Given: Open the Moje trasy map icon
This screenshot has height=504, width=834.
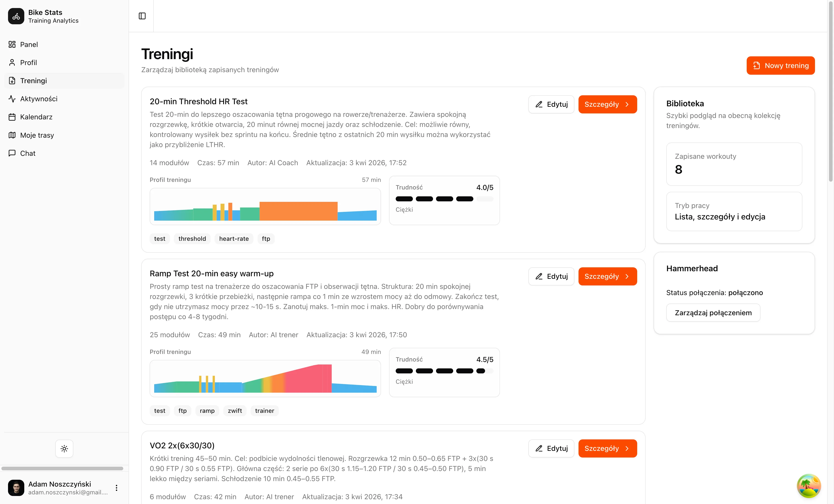Looking at the screenshot, I should 12,135.
